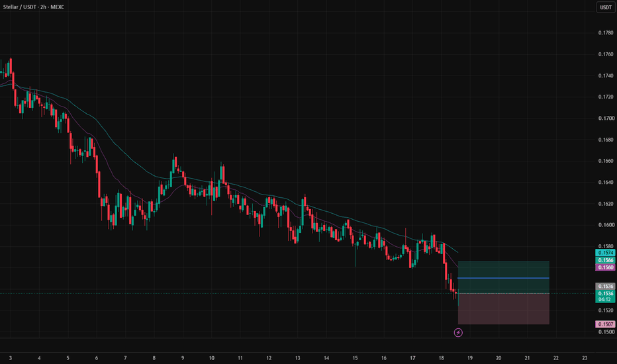Click date "13" on the time axis

297,358
